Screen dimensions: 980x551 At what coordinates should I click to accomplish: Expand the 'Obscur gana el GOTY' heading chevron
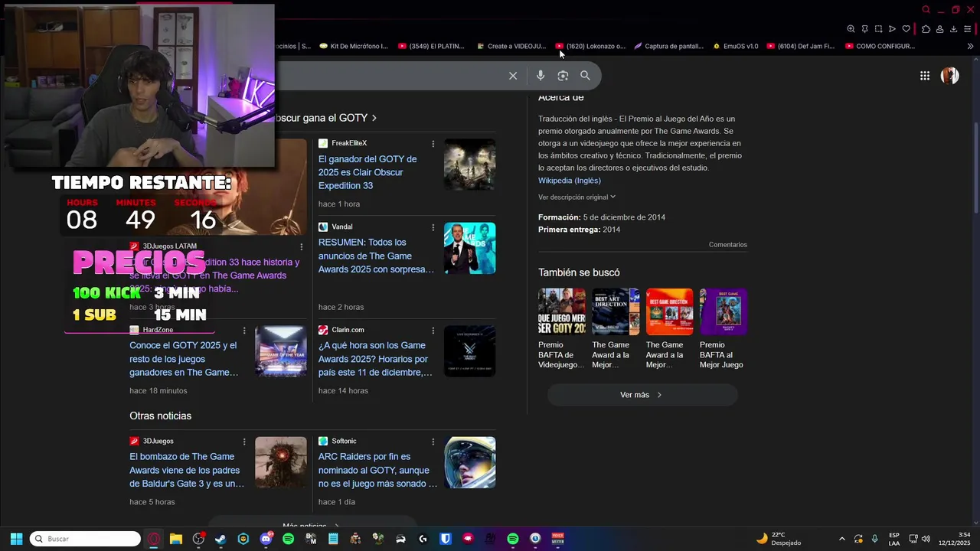coord(374,118)
